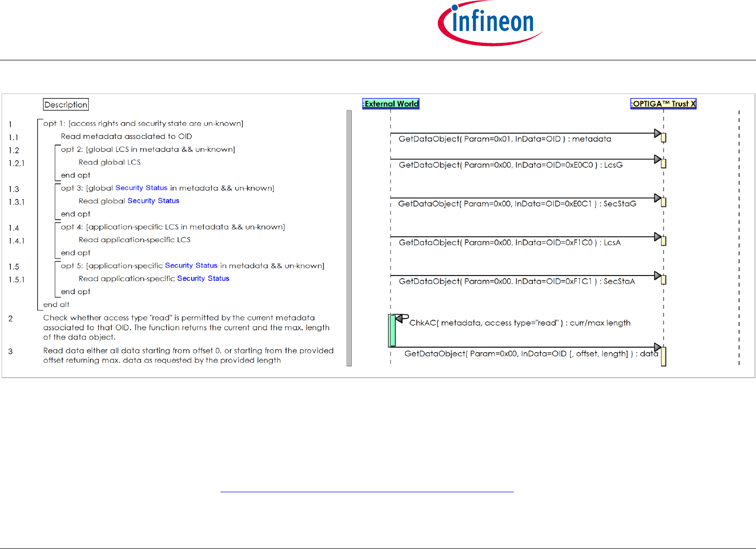Select step 2 'Check whether access type' paragraph
The height and width of the screenshot is (549, 756).
[186, 327]
